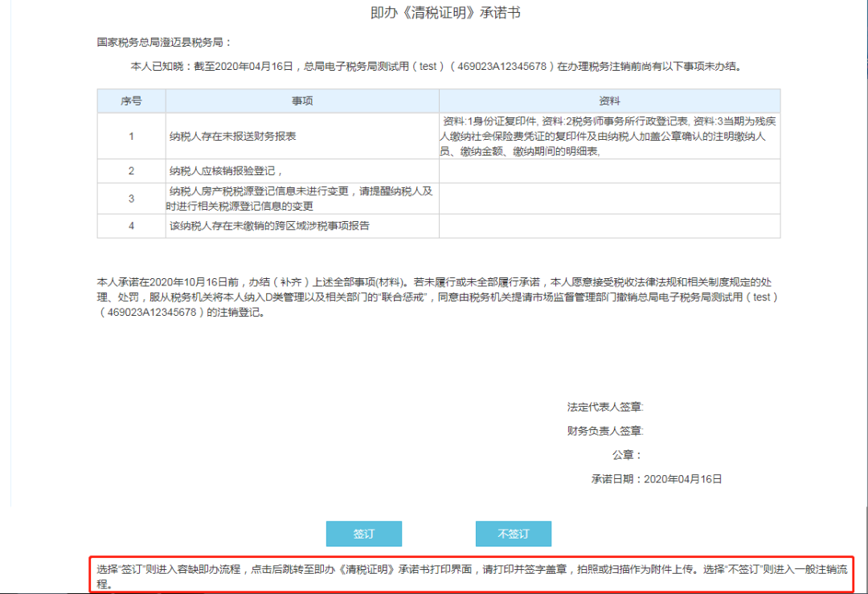Image resolution: width=868 pixels, height=594 pixels.
Task: Select the 序号 column header
Action: 131,100
